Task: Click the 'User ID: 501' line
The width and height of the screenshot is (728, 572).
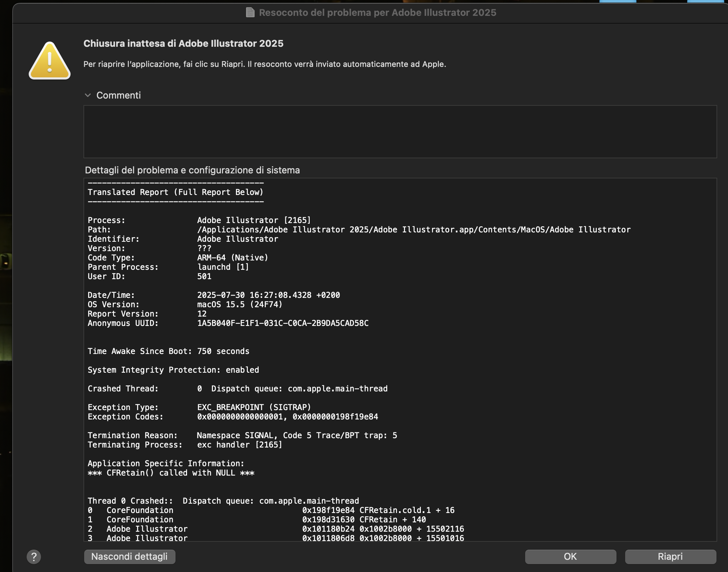Action: click(x=150, y=276)
